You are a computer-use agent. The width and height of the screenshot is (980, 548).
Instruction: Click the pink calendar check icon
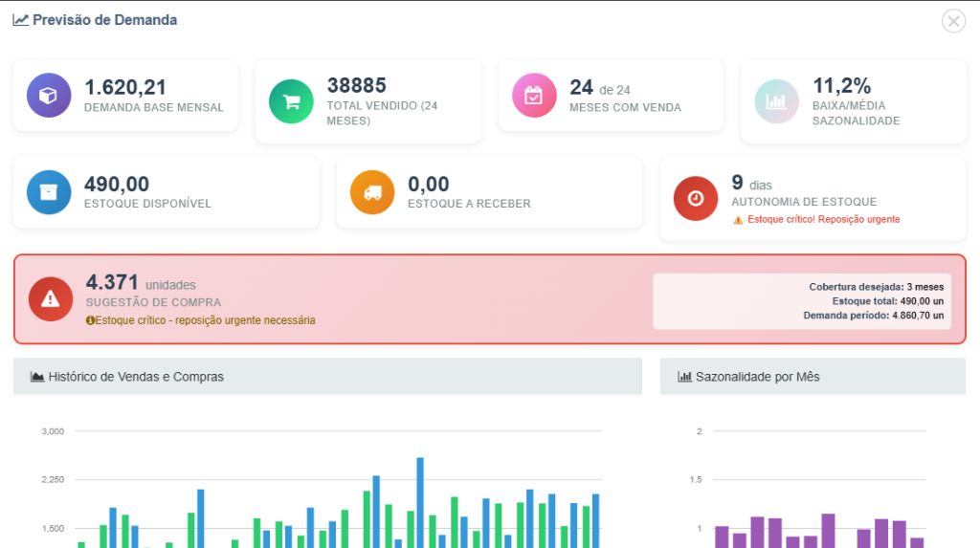(x=534, y=95)
